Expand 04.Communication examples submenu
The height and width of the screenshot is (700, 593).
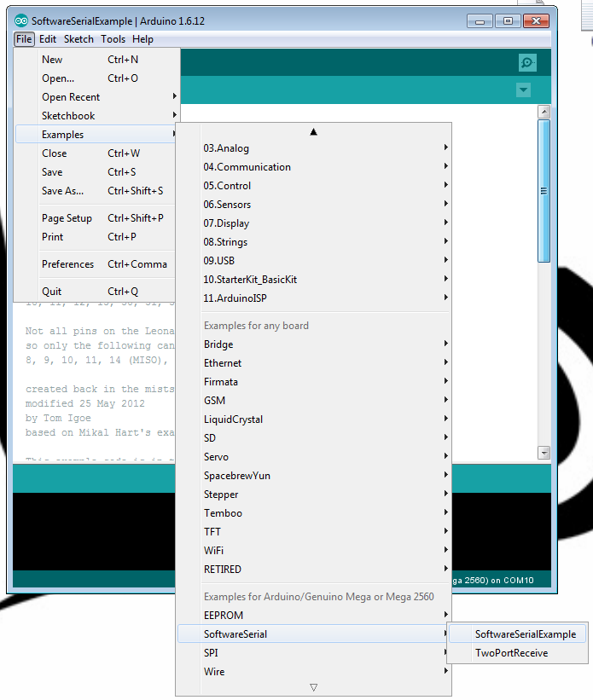[x=314, y=167]
